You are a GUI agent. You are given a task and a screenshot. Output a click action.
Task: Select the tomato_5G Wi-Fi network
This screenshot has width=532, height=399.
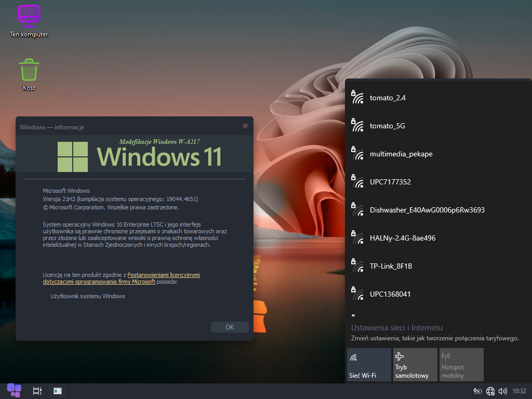[x=387, y=126]
